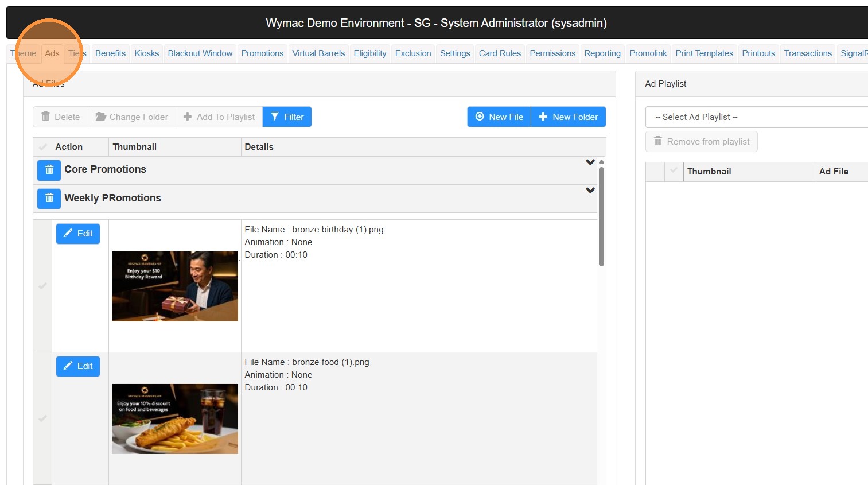The width and height of the screenshot is (868, 485).
Task: Open the Filter funnel button
Action: pyautogui.click(x=287, y=117)
